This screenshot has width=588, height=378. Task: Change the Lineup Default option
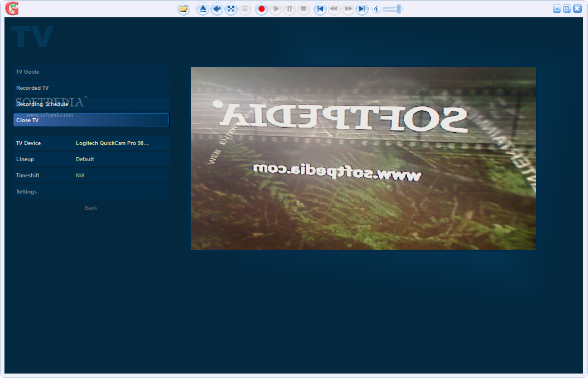coord(91,159)
